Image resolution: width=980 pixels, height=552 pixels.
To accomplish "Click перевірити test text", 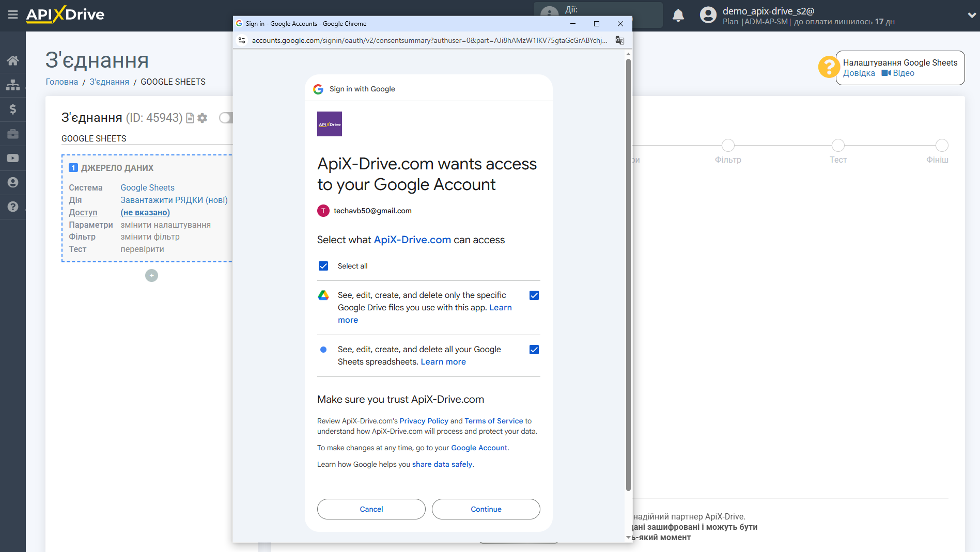I will click(143, 249).
